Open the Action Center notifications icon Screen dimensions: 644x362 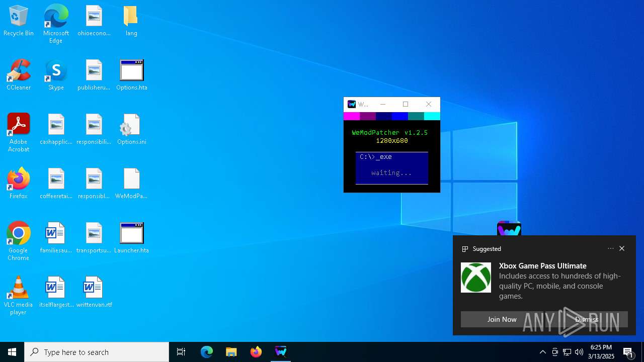(628, 352)
